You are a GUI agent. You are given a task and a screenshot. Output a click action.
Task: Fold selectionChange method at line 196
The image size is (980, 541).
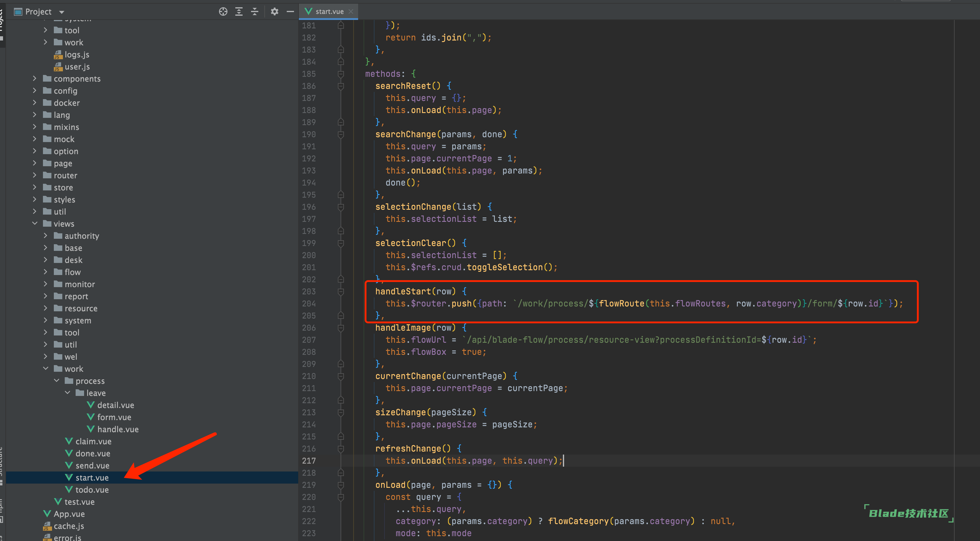pos(341,207)
